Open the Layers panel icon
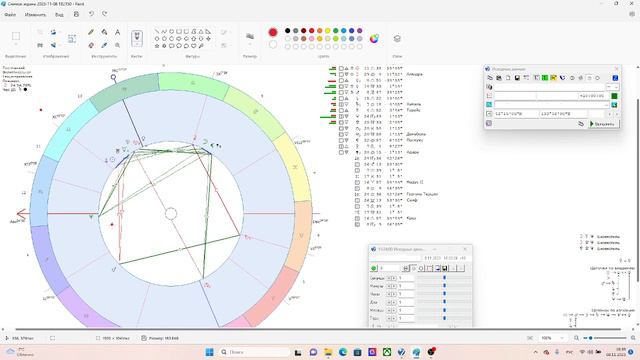 coord(397,38)
